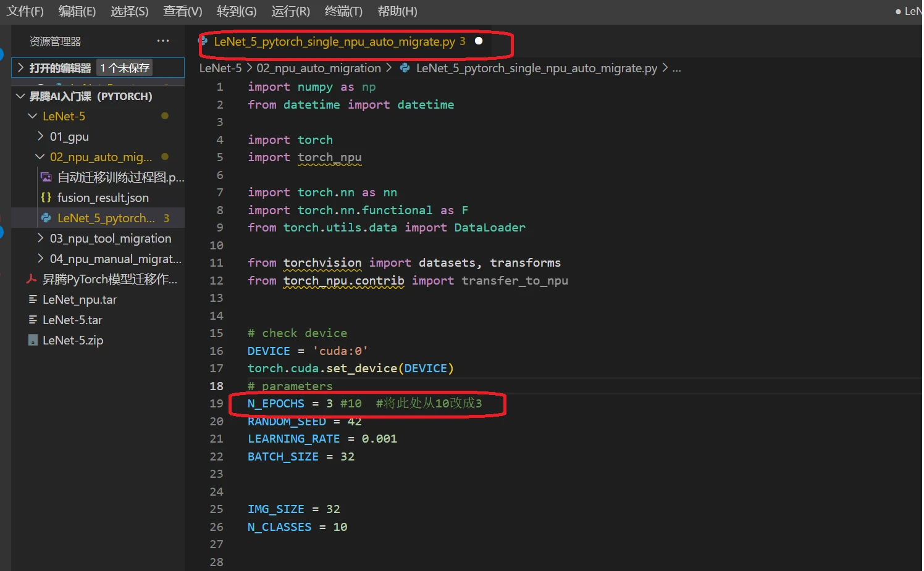The image size is (924, 571).
Task: Click the 3 problems badge on LeNet_5_pytorch... row
Action: point(166,218)
